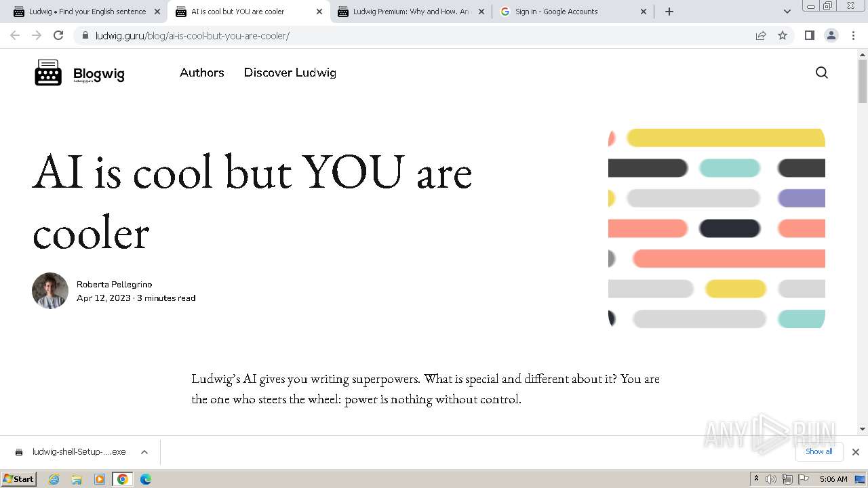This screenshot has height=488, width=868.
Task: Open a new browser tab
Action: point(669,12)
